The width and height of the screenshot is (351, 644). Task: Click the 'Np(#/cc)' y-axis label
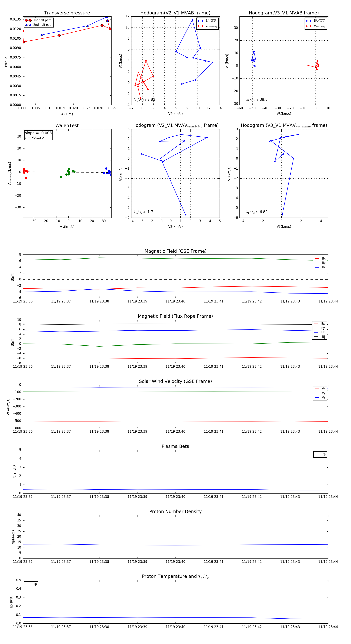coord(13,537)
